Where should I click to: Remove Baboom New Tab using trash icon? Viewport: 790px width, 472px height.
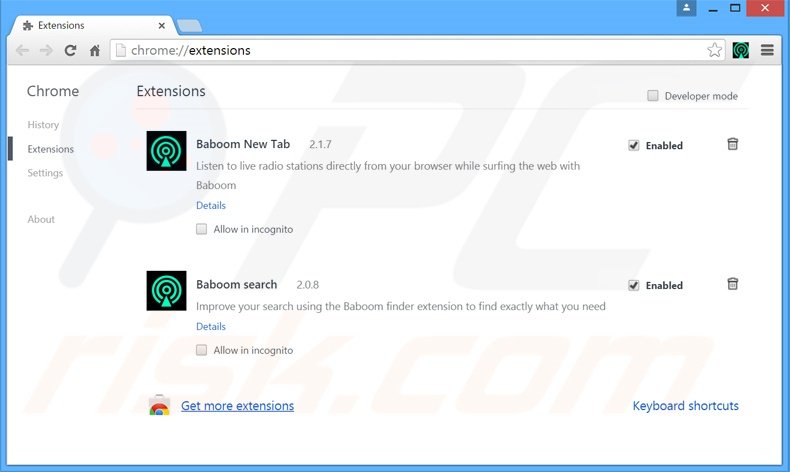click(x=732, y=144)
